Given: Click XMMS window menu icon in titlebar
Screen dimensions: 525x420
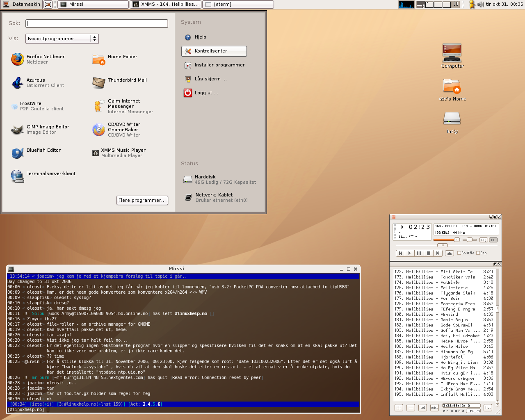Looking at the screenshot, I should [x=393, y=217].
